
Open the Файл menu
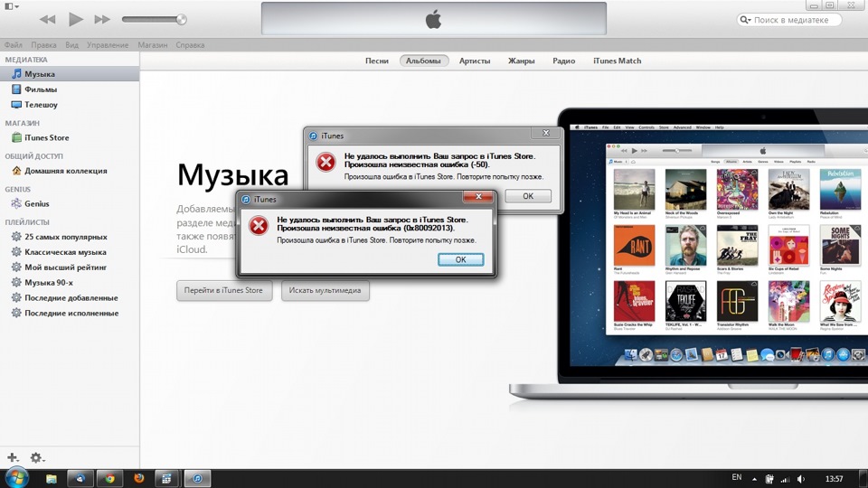14,45
